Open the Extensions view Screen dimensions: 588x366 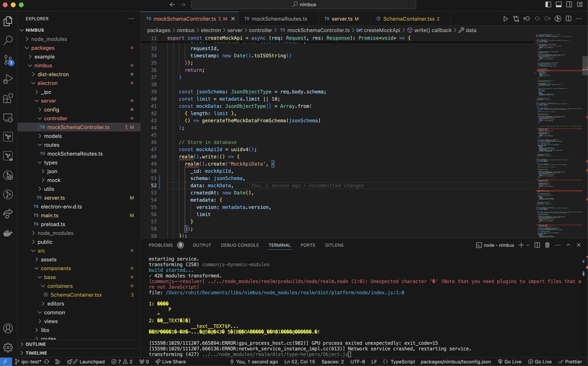pos(8,98)
